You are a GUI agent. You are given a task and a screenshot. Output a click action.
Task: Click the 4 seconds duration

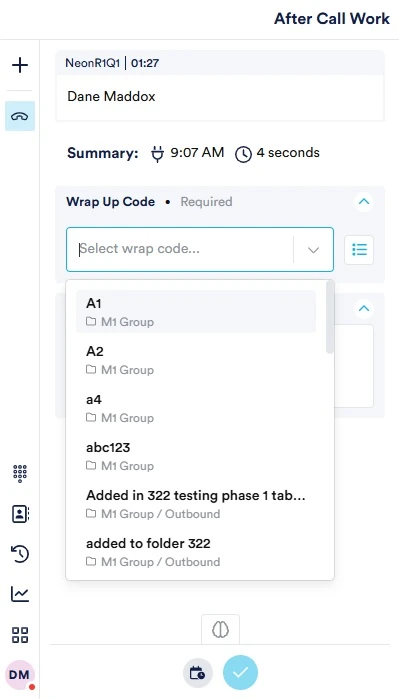(288, 153)
